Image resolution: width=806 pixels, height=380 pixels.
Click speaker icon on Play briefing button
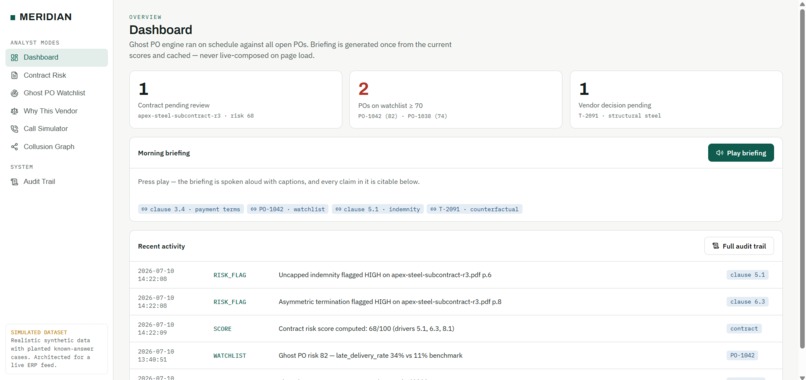tap(720, 153)
